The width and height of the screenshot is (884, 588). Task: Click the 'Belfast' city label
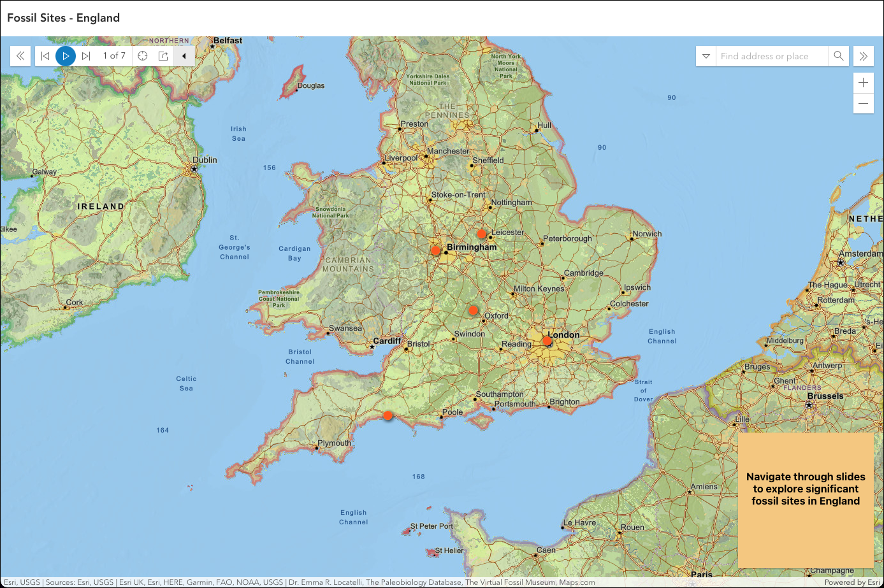point(228,40)
